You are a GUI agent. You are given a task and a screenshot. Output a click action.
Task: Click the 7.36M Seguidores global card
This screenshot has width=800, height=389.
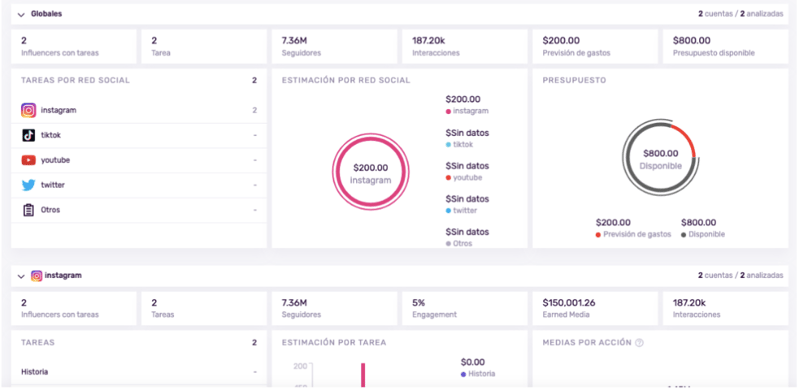pos(334,46)
